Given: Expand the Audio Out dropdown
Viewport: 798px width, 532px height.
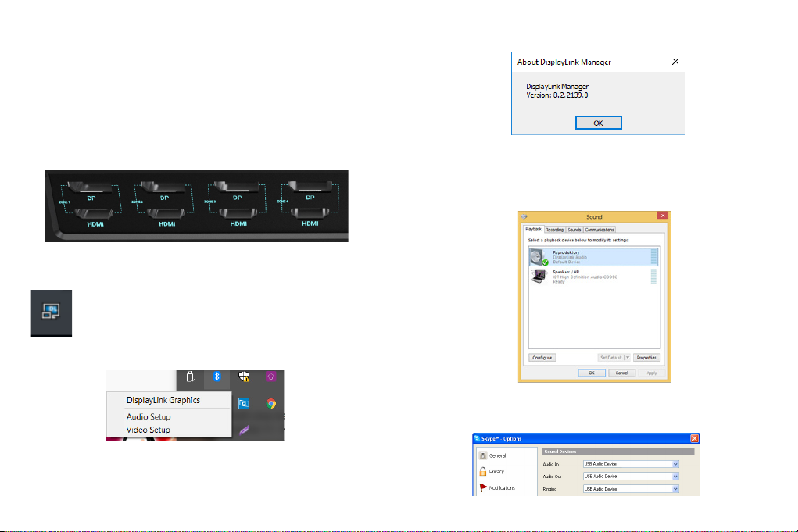Looking at the screenshot, I should pyautogui.click(x=675, y=476).
